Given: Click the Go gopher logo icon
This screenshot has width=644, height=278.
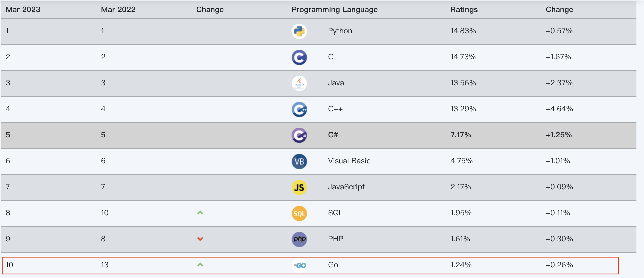Looking at the screenshot, I should (300, 265).
